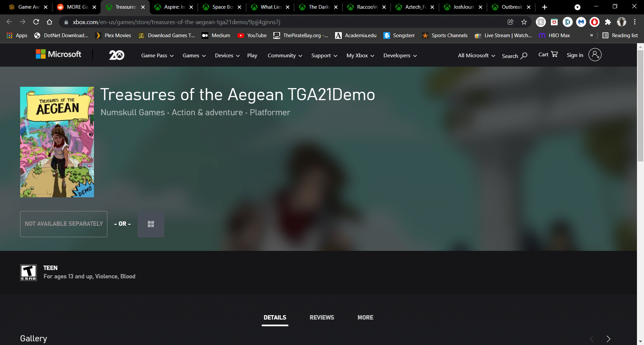Switch to the Space Boat browser tab
Screen dimensions: 644x345
[x=222, y=7]
